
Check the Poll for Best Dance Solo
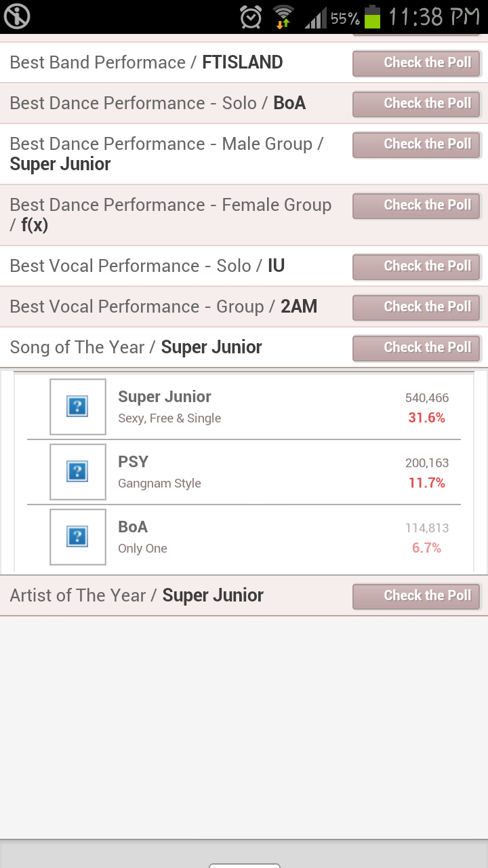[416, 104]
